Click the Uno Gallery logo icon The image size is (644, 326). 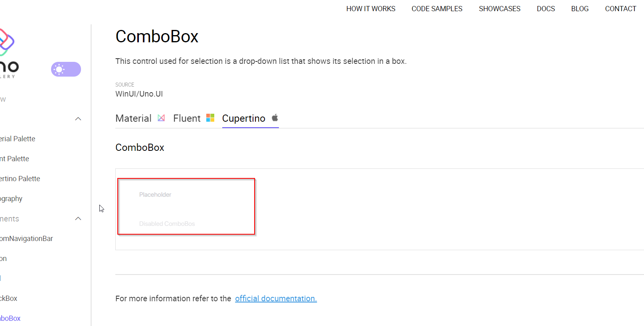click(x=6, y=40)
